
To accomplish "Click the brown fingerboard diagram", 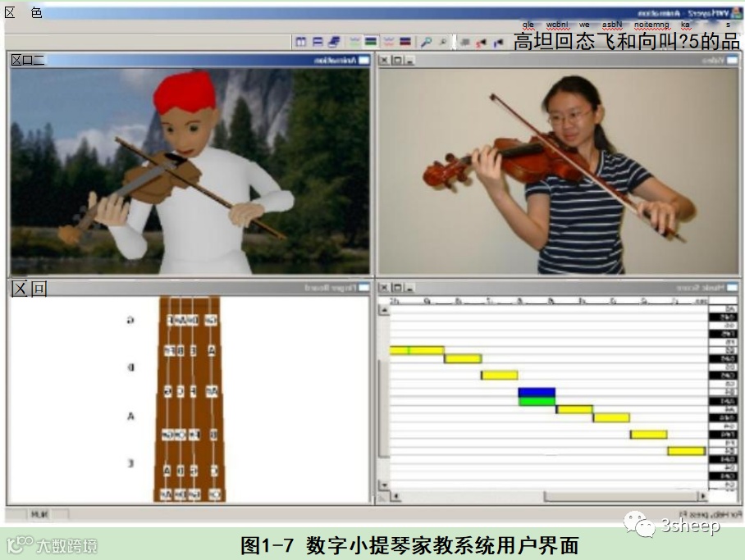I will (190, 399).
